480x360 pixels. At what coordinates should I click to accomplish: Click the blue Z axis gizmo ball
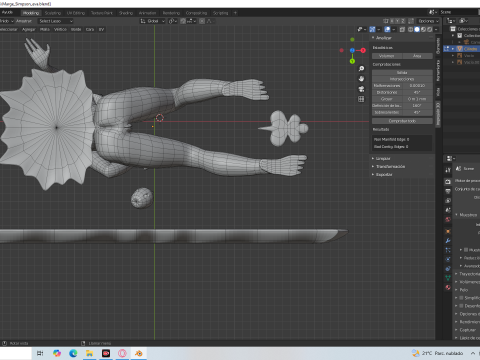click(352, 50)
